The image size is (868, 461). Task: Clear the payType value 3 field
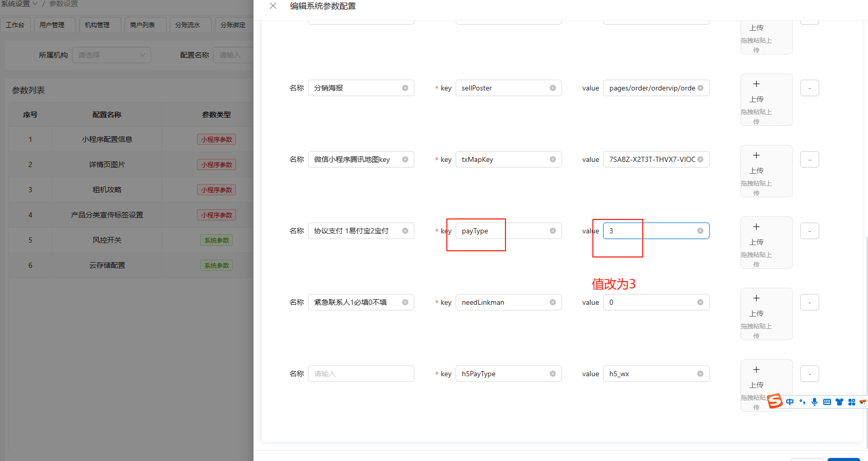(x=700, y=231)
